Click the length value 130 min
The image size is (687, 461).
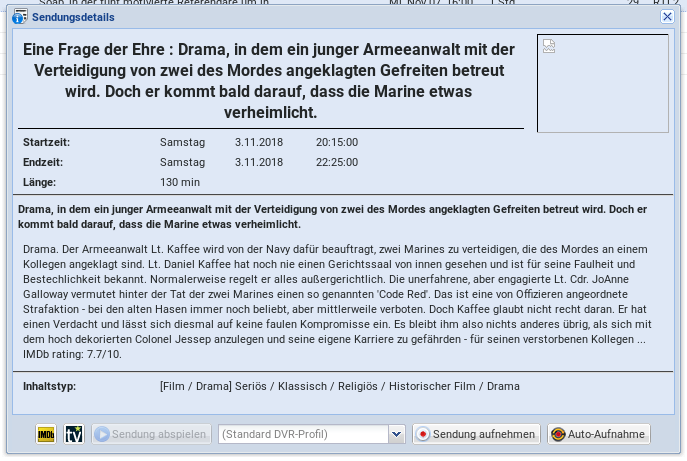point(180,182)
